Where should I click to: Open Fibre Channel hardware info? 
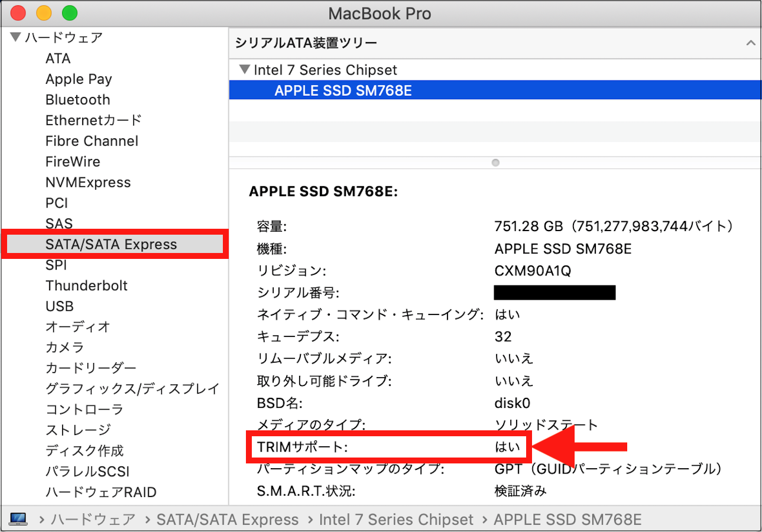tap(92, 141)
